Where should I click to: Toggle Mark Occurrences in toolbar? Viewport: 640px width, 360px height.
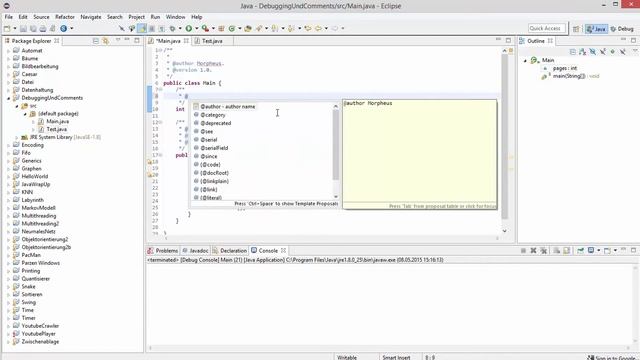142,29
